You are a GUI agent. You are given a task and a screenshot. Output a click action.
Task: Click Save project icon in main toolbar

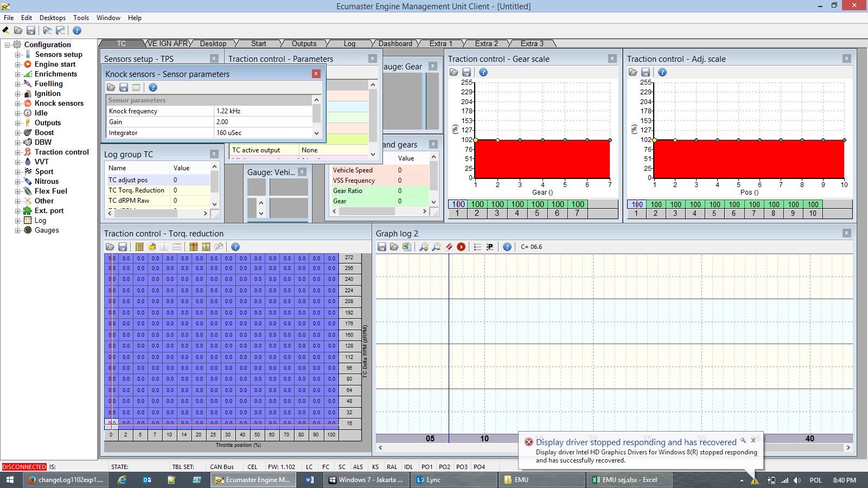pos(31,31)
